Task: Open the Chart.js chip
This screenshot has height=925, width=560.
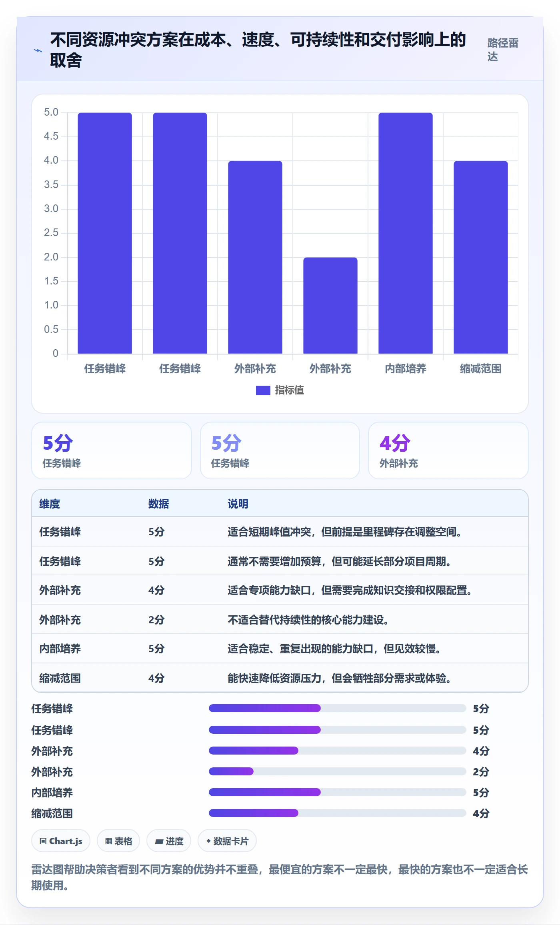Action: [61, 841]
